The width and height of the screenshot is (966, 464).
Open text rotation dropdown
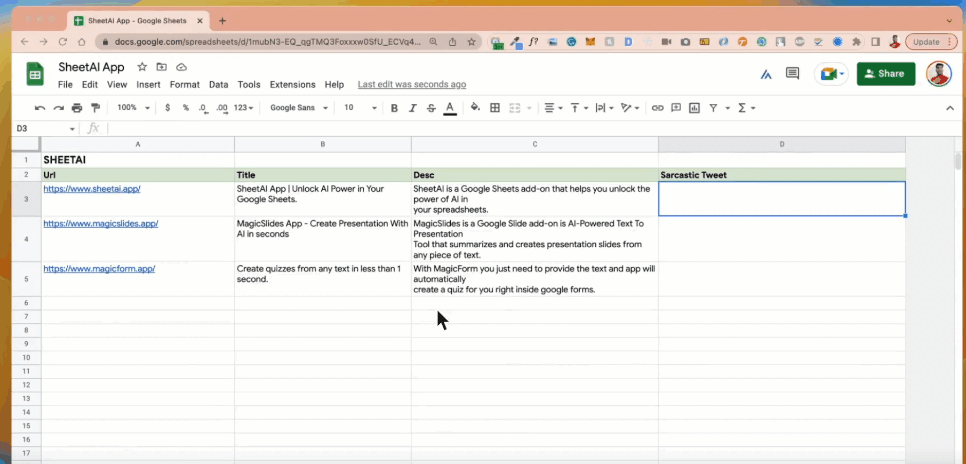coord(630,108)
